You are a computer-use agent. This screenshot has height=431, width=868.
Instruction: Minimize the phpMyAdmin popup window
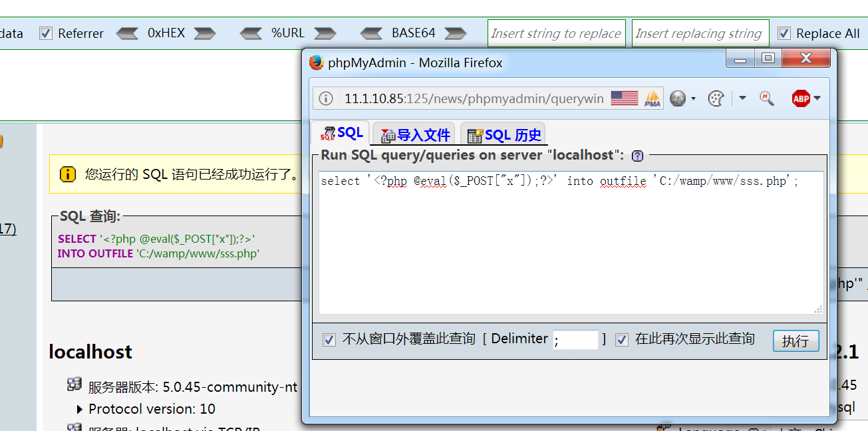coord(740,59)
